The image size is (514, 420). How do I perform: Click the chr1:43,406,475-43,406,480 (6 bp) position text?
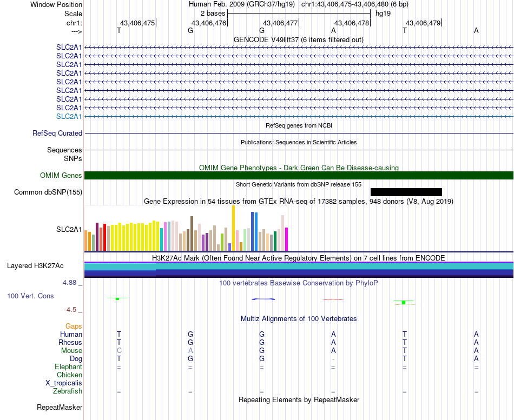point(355,4)
